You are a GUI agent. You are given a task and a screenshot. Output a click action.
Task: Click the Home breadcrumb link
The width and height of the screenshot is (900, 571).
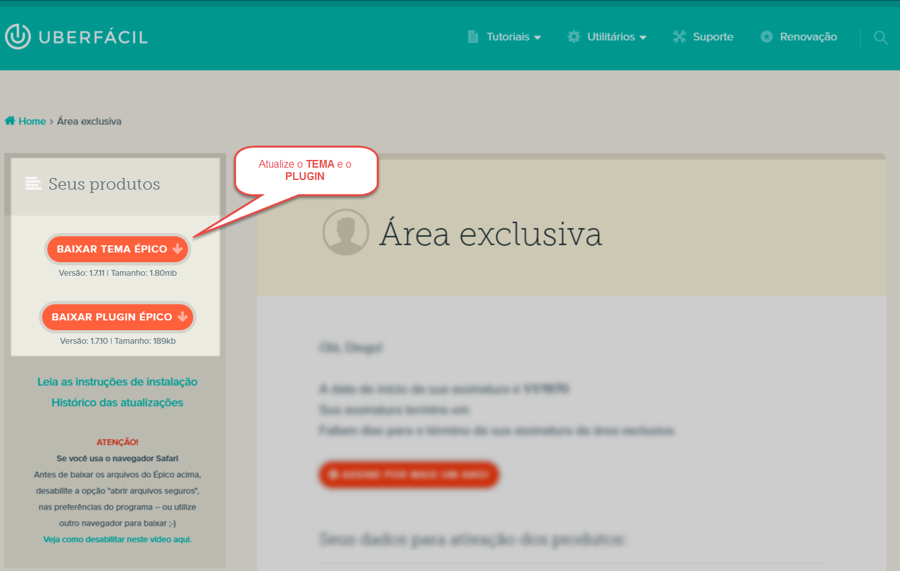[32, 121]
